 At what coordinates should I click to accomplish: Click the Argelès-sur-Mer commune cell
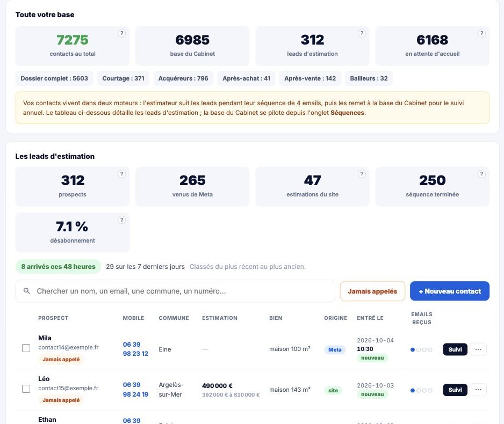171,389
